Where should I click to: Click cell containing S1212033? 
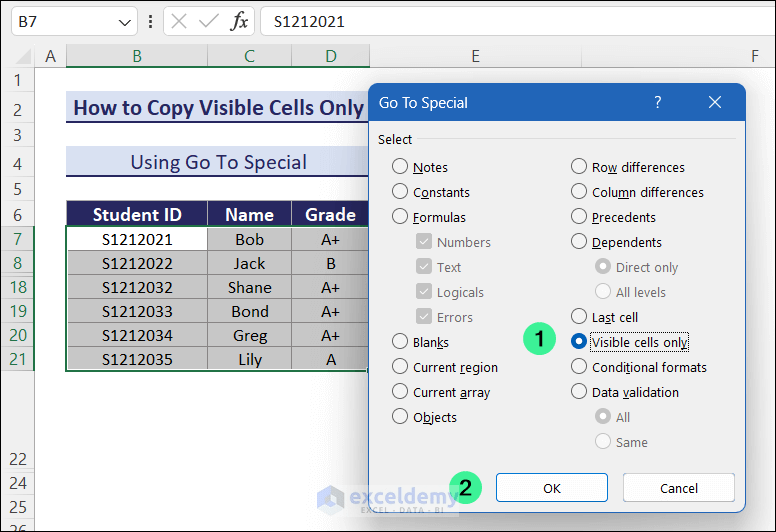(x=137, y=311)
